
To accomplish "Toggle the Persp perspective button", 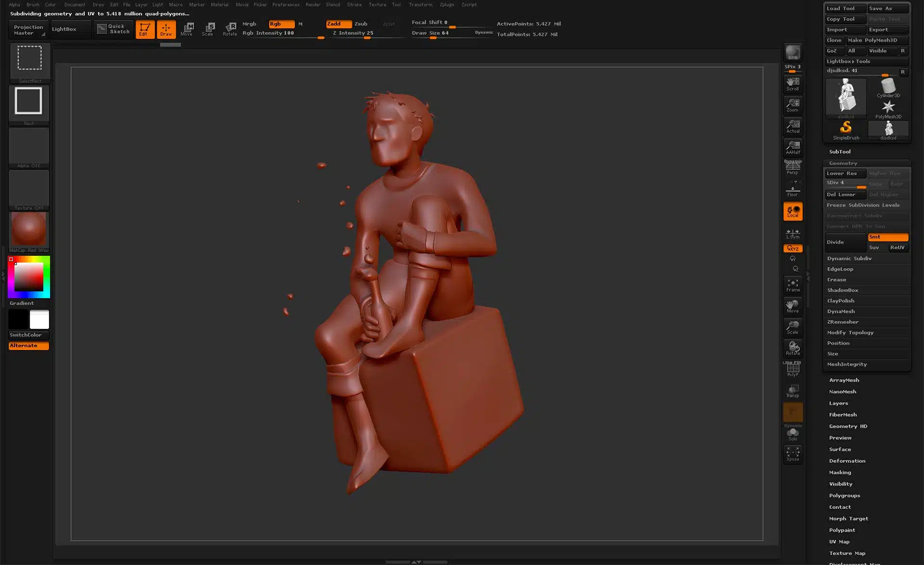I will click(793, 168).
